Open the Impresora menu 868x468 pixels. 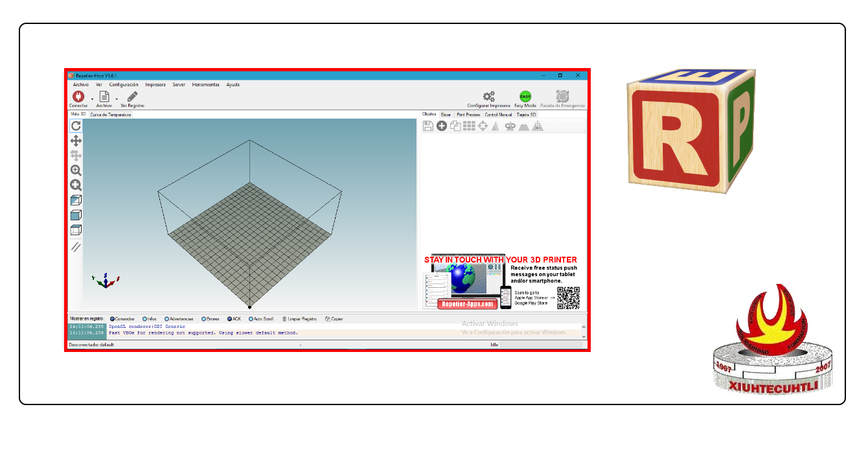click(x=155, y=84)
